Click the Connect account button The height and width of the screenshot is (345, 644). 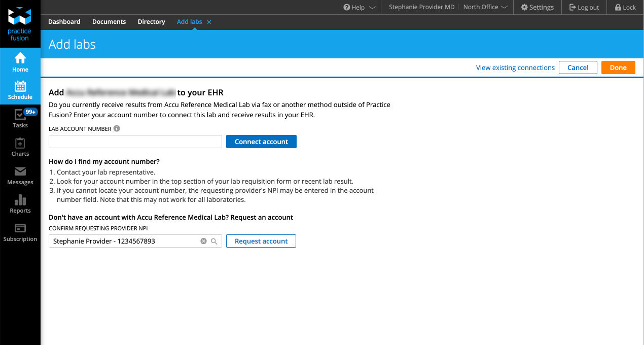(261, 142)
